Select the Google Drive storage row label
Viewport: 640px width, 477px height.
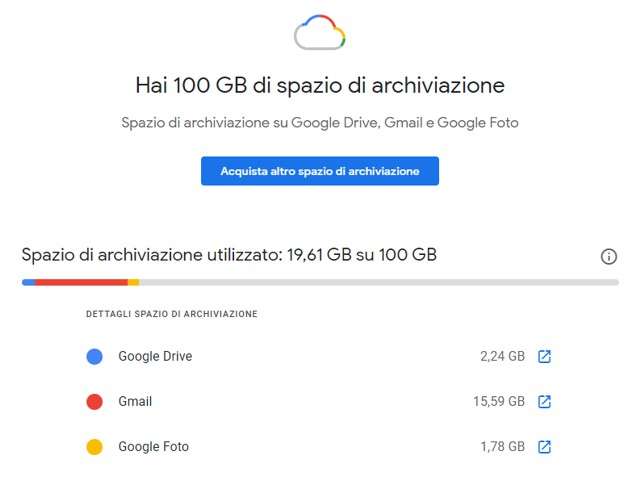coord(155,357)
